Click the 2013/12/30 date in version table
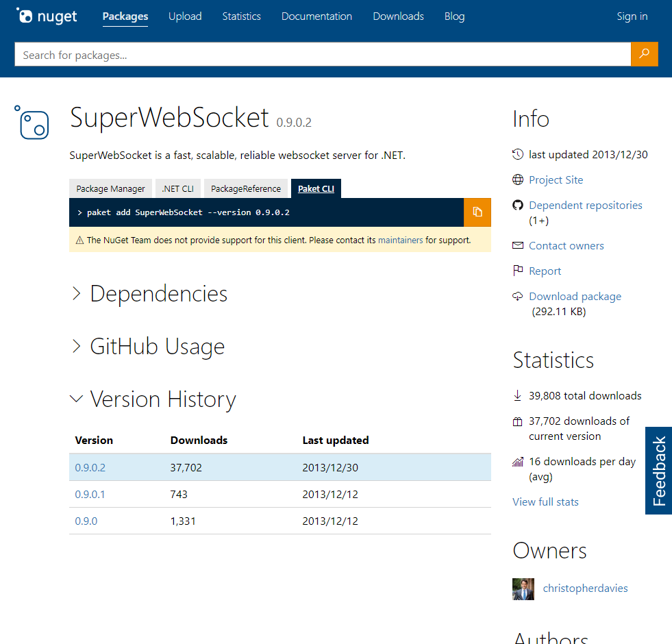This screenshot has width=672, height=644. (x=330, y=467)
